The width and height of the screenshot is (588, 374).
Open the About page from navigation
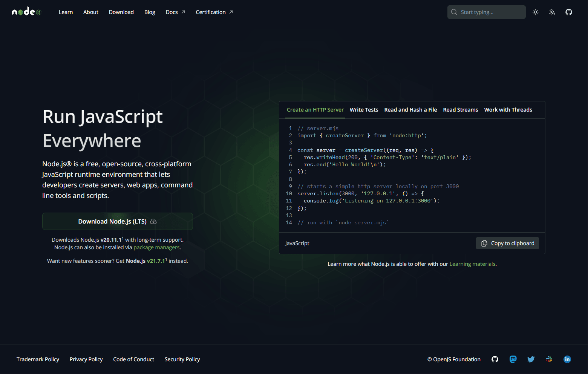(x=90, y=12)
